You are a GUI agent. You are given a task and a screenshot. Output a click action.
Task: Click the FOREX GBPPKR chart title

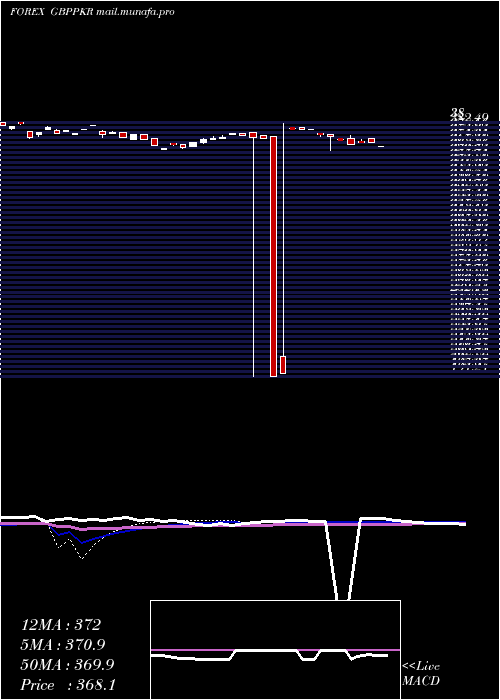pos(92,12)
